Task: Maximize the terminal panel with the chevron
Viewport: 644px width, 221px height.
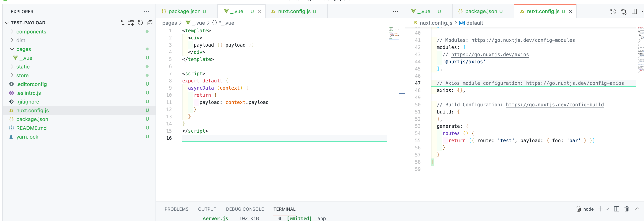Action: (637, 209)
